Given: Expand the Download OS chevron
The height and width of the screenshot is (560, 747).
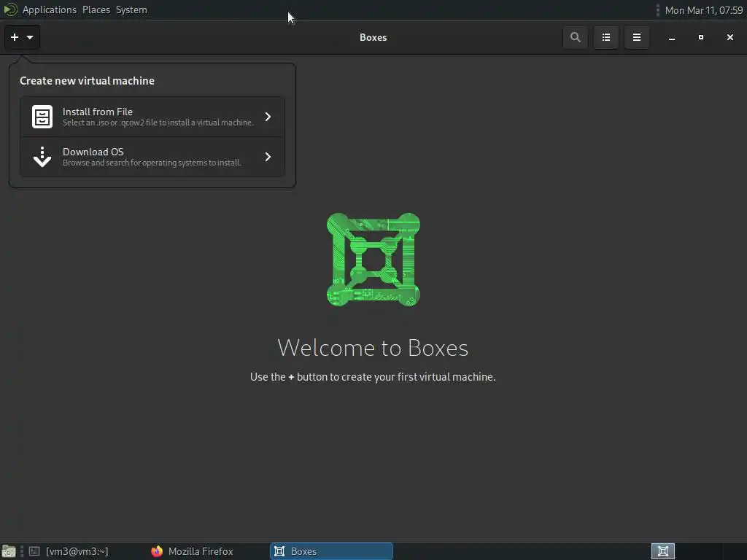Looking at the screenshot, I should click(268, 157).
